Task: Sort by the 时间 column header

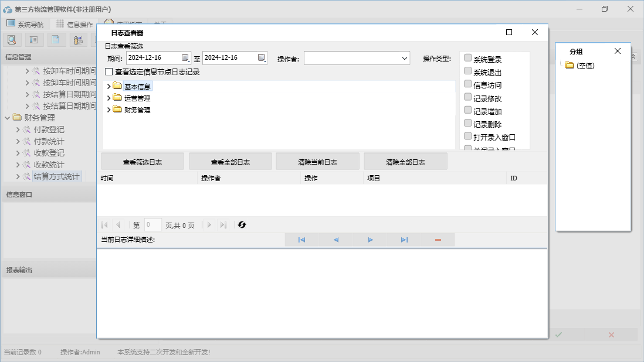Action: (147, 178)
